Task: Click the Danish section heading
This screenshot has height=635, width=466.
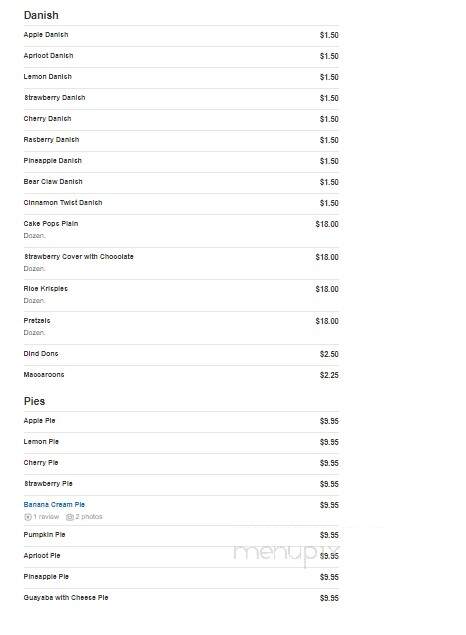Action: (41, 15)
